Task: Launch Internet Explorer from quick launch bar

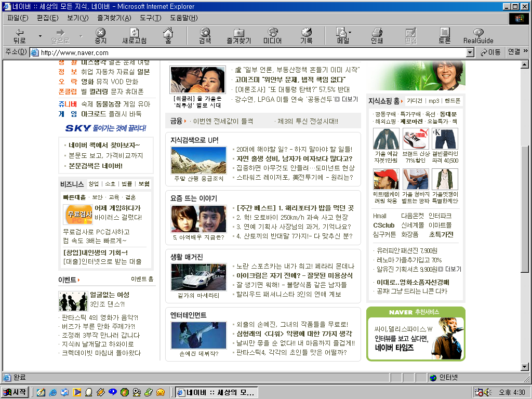Action: [52, 393]
